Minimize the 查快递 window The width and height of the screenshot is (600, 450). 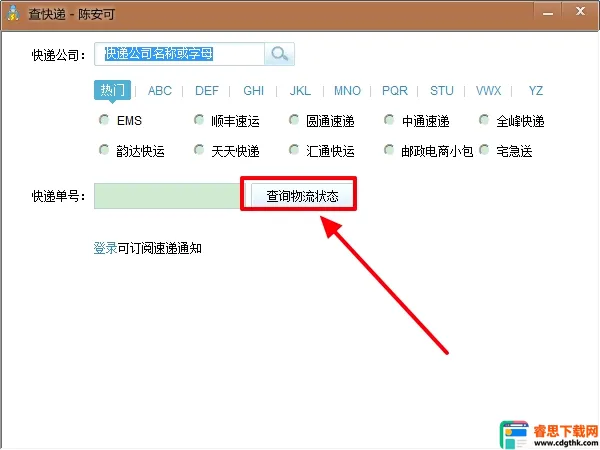click(548, 13)
